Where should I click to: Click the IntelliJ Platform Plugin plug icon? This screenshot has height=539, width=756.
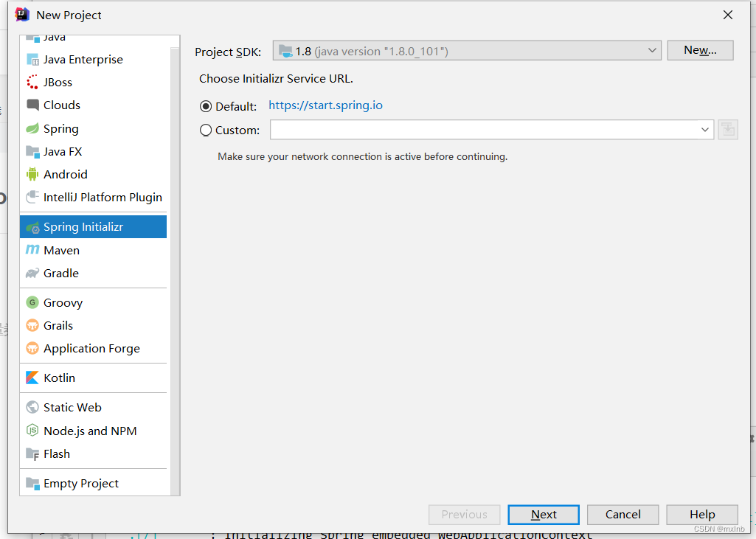pyautogui.click(x=32, y=197)
